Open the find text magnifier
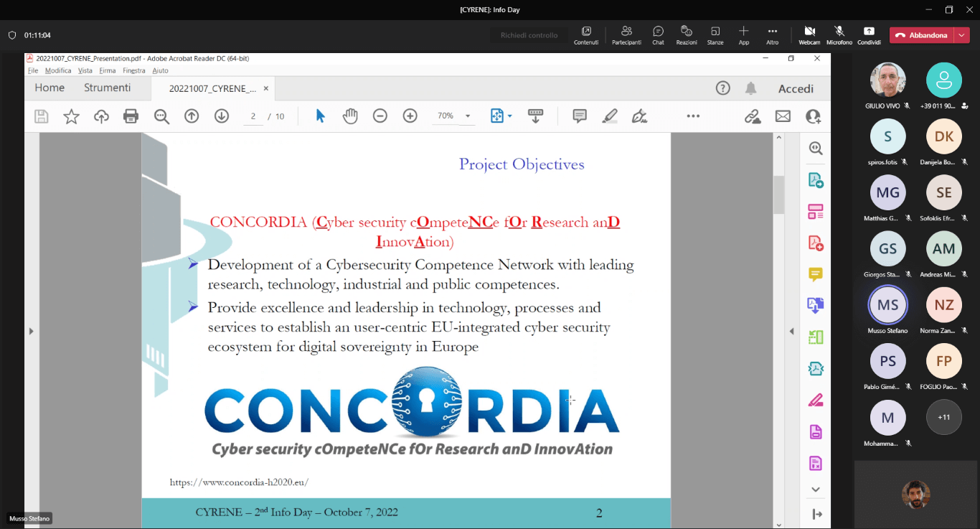The height and width of the screenshot is (529, 980). (161, 116)
